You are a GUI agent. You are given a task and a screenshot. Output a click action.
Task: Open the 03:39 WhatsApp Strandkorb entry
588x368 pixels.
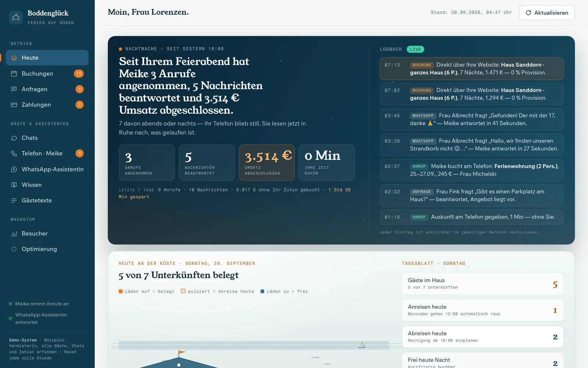(x=472, y=145)
